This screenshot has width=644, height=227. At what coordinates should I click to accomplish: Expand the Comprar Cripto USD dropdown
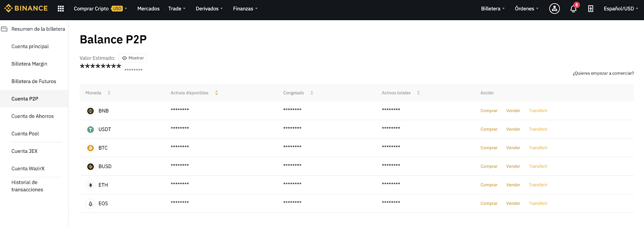100,8
